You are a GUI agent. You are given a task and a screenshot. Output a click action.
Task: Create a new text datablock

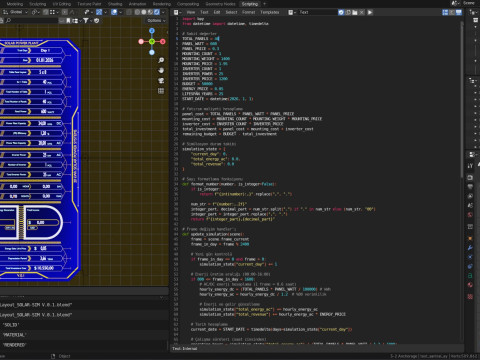tap(348, 12)
